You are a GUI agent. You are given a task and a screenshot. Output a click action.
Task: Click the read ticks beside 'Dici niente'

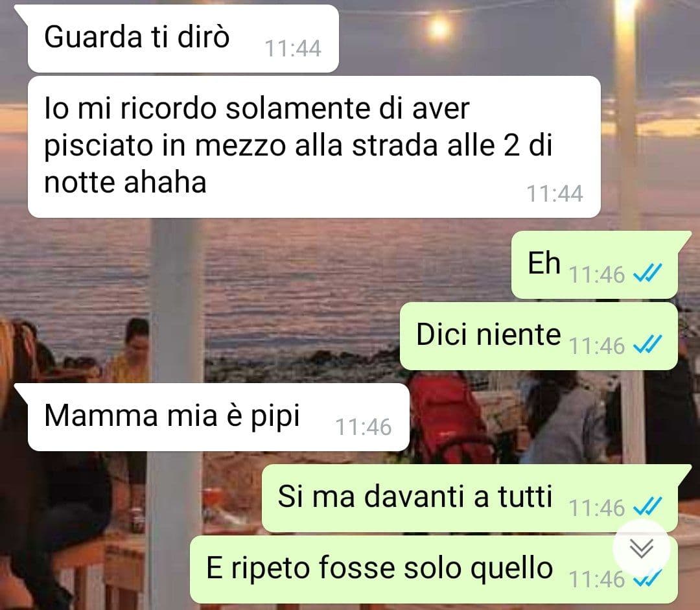coord(647,345)
